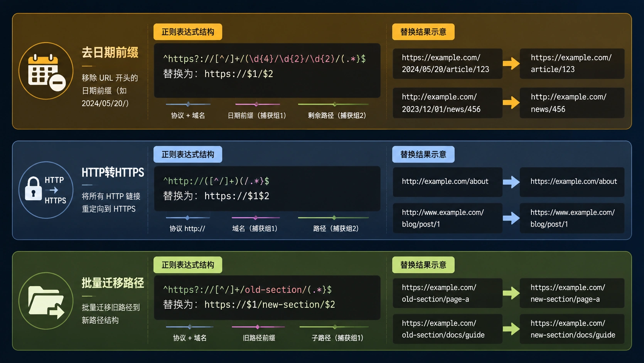Click the 协议 + 域名 legend under the date regex
Image resolution: width=644 pixels, height=363 pixels.
point(188,115)
